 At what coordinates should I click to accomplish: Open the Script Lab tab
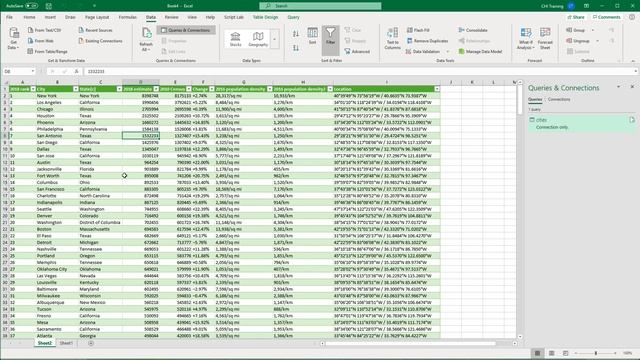pyautogui.click(x=233, y=17)
